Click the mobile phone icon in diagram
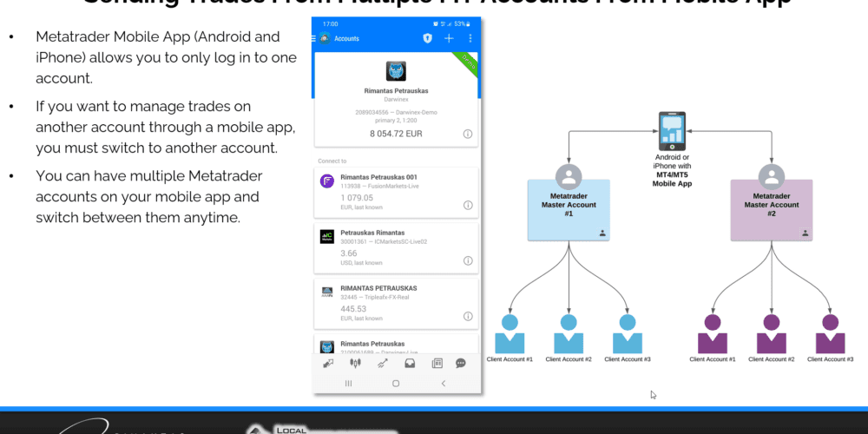868x434 pixels. click(672, 131)
